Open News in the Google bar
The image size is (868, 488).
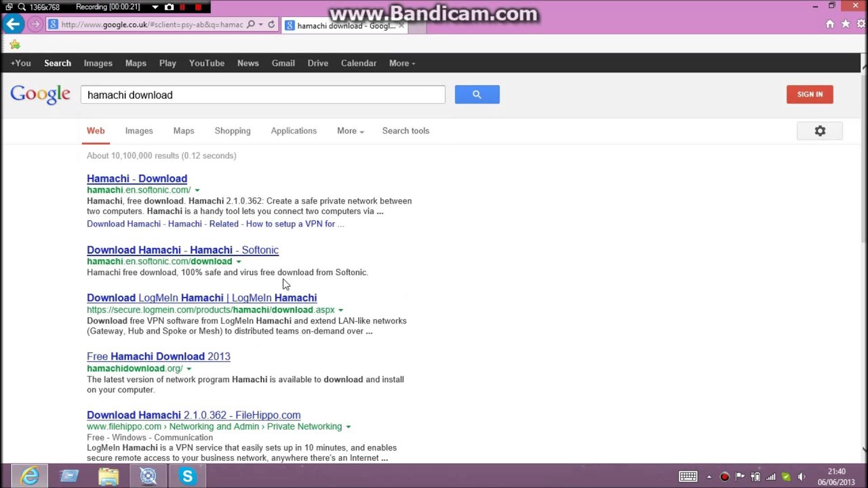tap(248, 63)
